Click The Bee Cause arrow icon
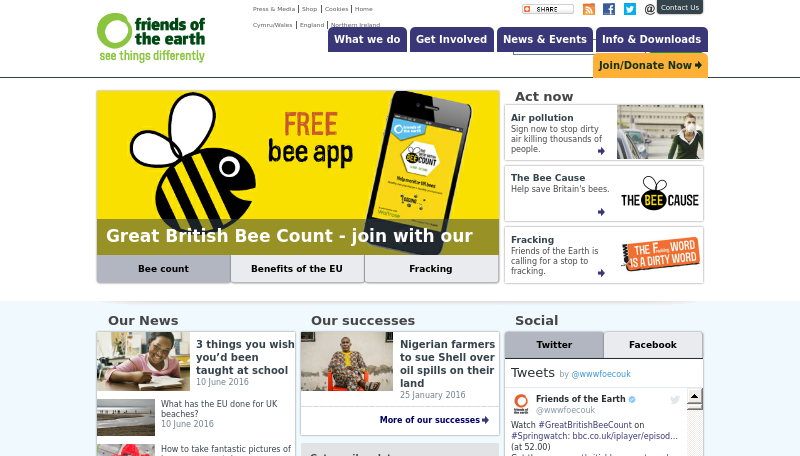Image resolution: width=800 pixels, height=456 pixels. [601, 212]
